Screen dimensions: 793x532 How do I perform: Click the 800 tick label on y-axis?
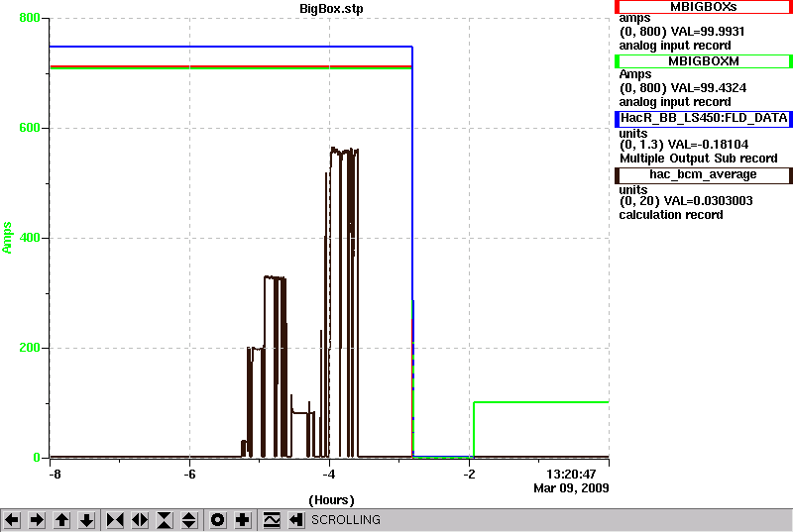[29, 18]
